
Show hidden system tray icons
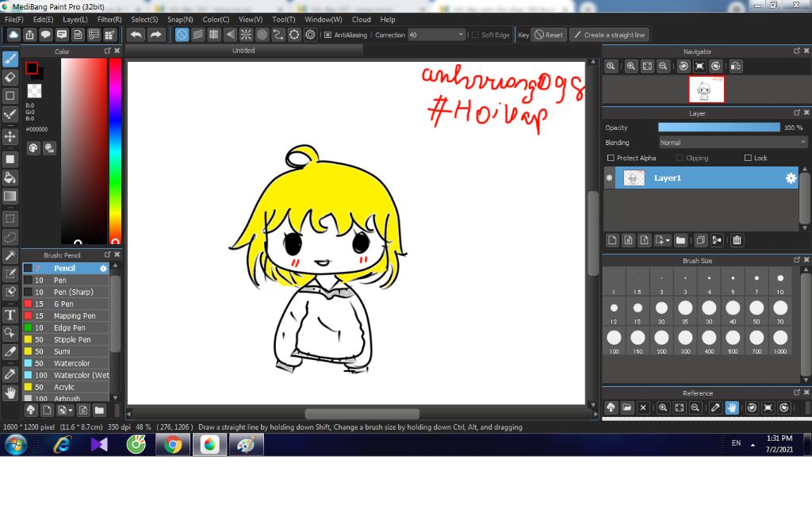coord(753,444)
